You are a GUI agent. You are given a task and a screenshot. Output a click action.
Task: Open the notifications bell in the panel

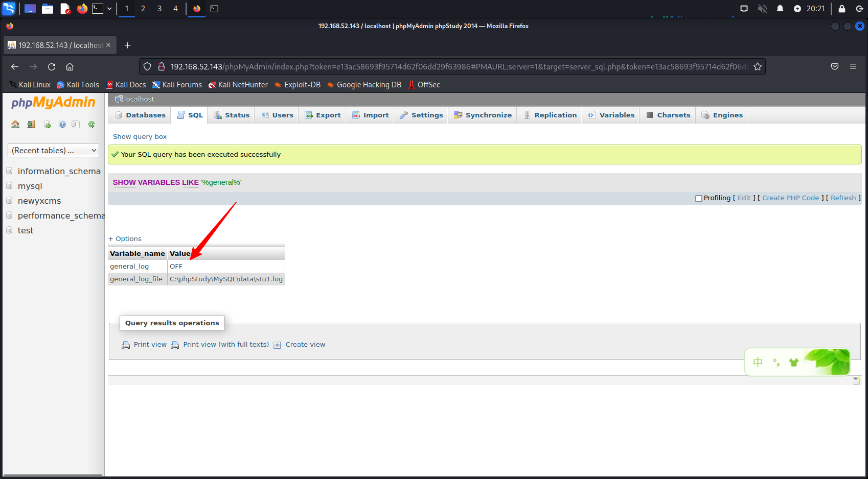(x=780, y=9)
